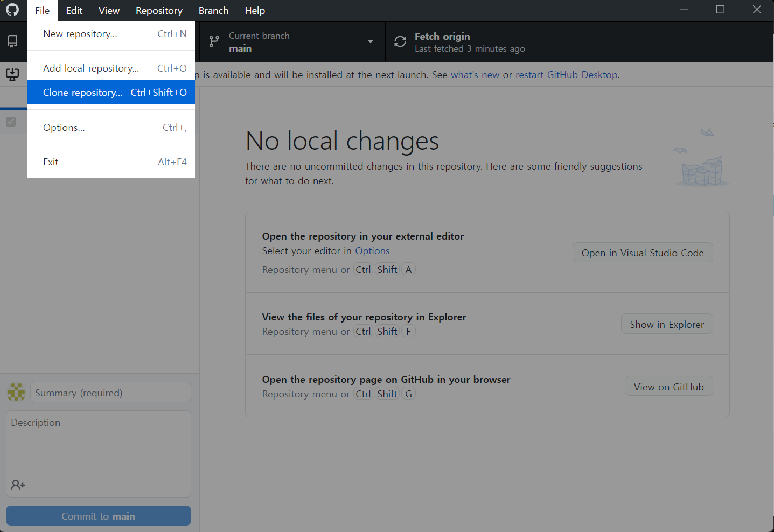Click the Options link under external editor
The image size is (774, 532).
(x=372, y=251)
